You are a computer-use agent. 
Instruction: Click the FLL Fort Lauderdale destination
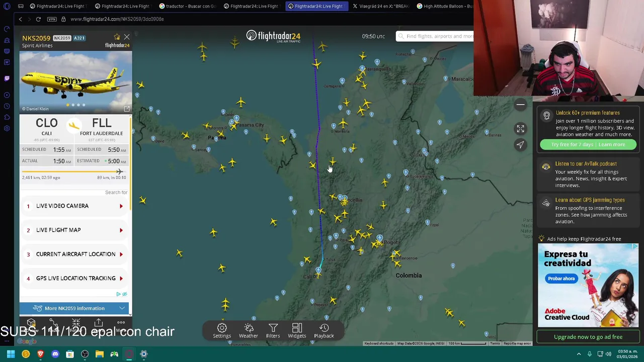[101, 127]
